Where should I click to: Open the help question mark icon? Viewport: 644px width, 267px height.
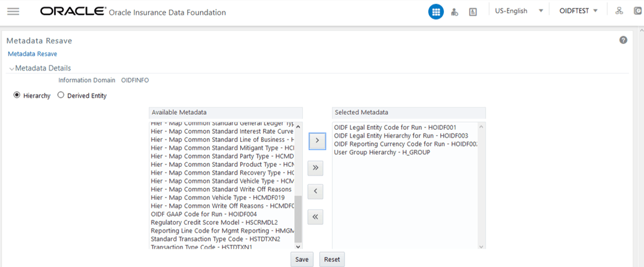pos(623,40)
